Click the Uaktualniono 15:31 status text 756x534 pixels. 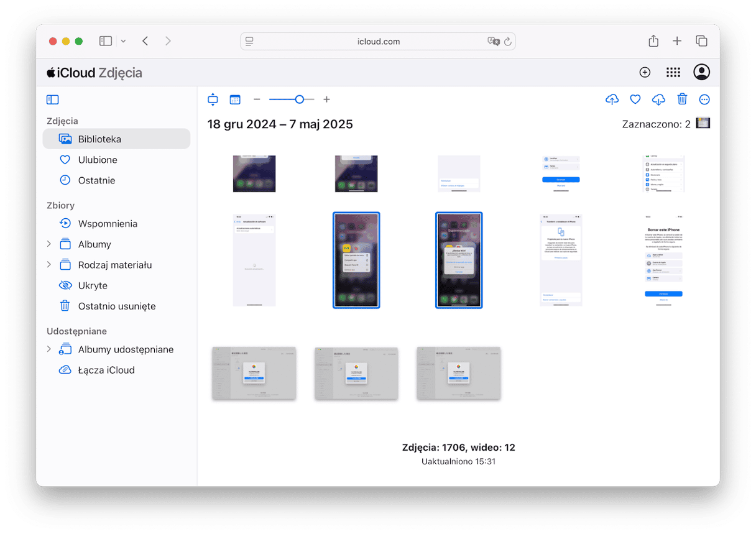(x=458, y=462)
